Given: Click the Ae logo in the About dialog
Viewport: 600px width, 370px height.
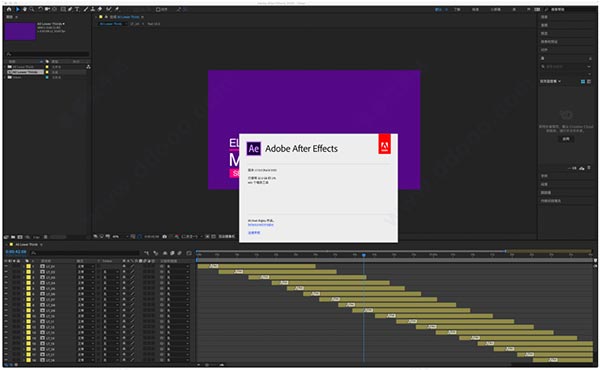Looking at the screenshot, I should click(254, 148).
